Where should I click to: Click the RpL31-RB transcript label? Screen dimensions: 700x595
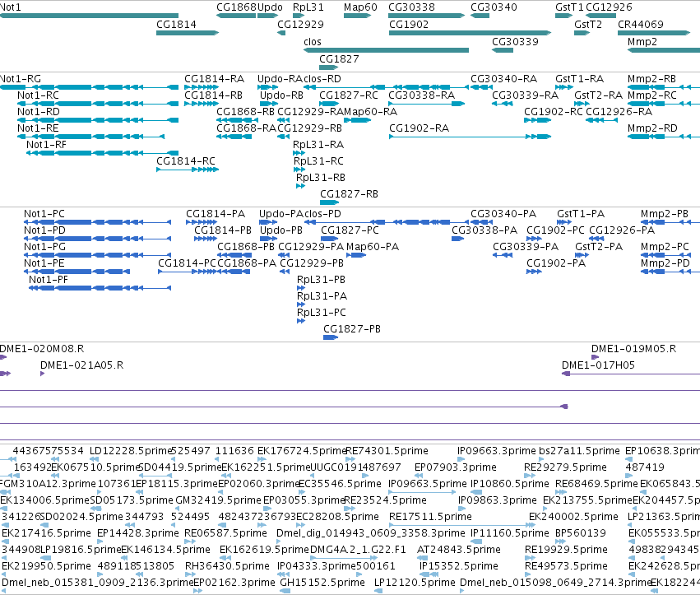pos(321,179)
